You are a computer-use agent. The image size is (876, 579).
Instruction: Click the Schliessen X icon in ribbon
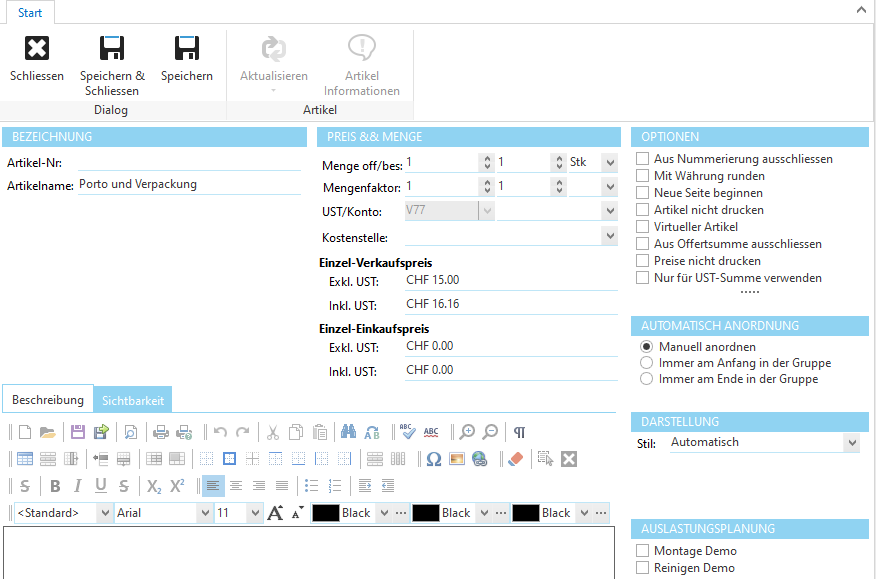(x=36, y=48)
